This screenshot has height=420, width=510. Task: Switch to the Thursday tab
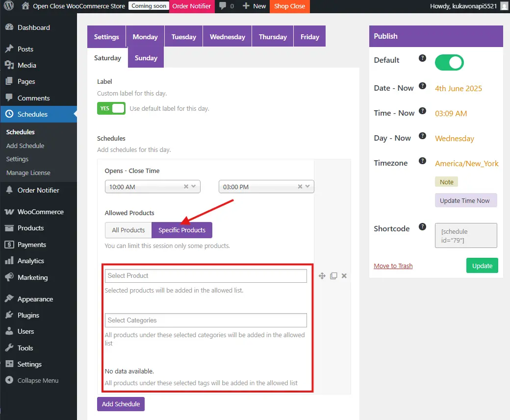tap(273, 36)
